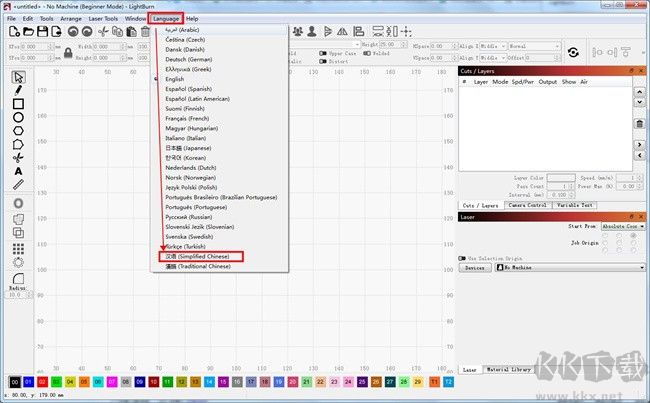
Task: Save the project with the floppy disk icon
Action: (42, 32)
